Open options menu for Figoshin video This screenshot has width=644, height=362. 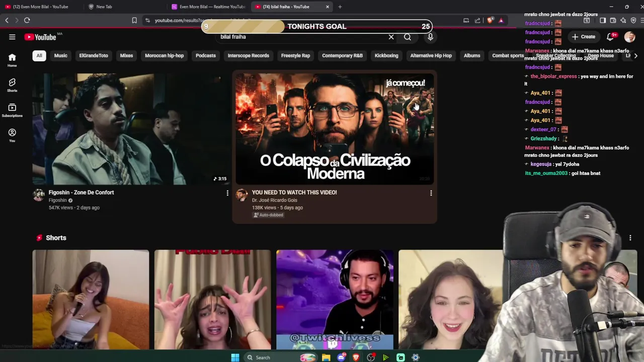click(x=227, y=193)
